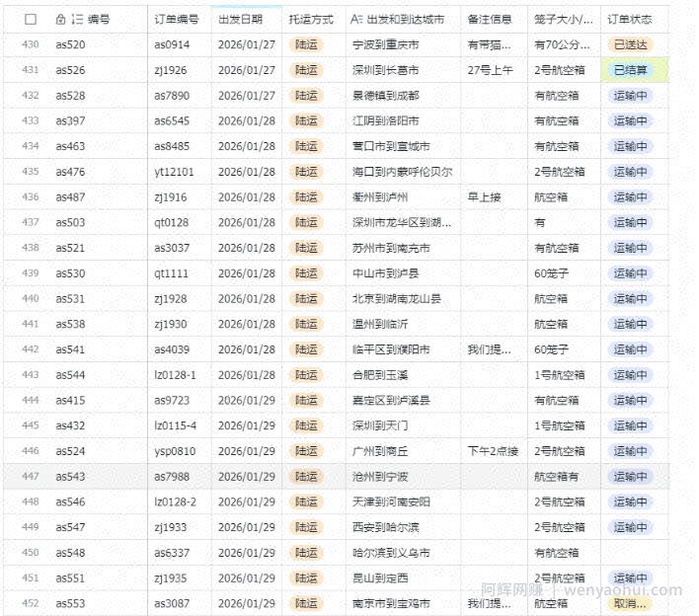Select row number 434
This screenshot has width=699, height=616.
click(31, 146)
